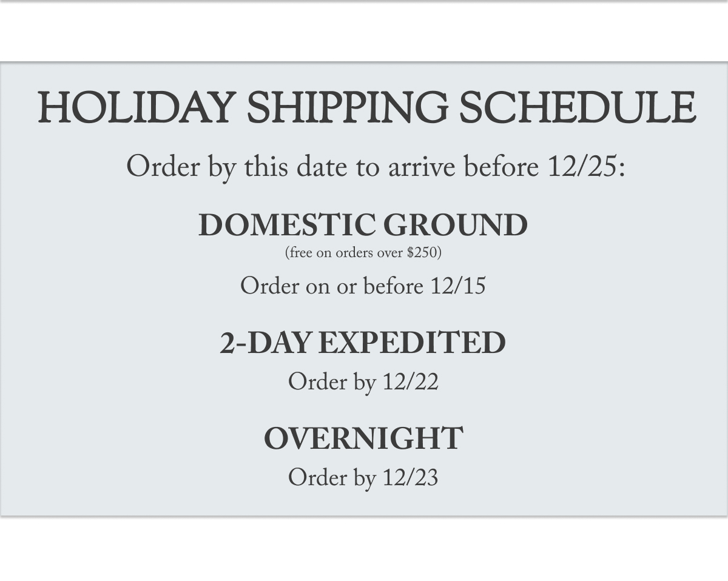Select the 12/23 overnight deadline date
The width and height of the screenshot is (728, 581).
coord(411,478)
